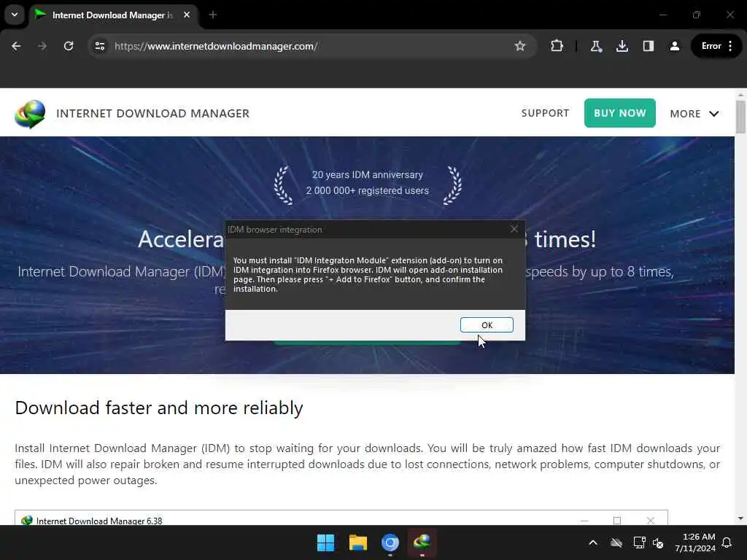Open the SUPPORT page link

tap(545, 113)
